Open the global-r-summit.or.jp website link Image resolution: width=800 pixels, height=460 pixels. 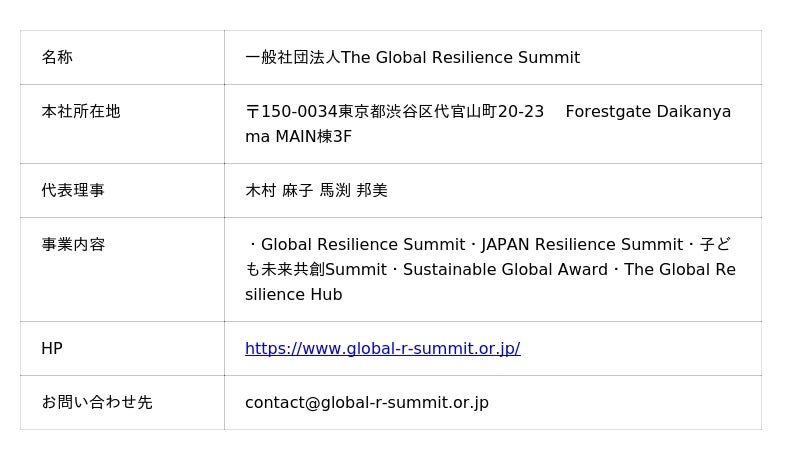382,348
